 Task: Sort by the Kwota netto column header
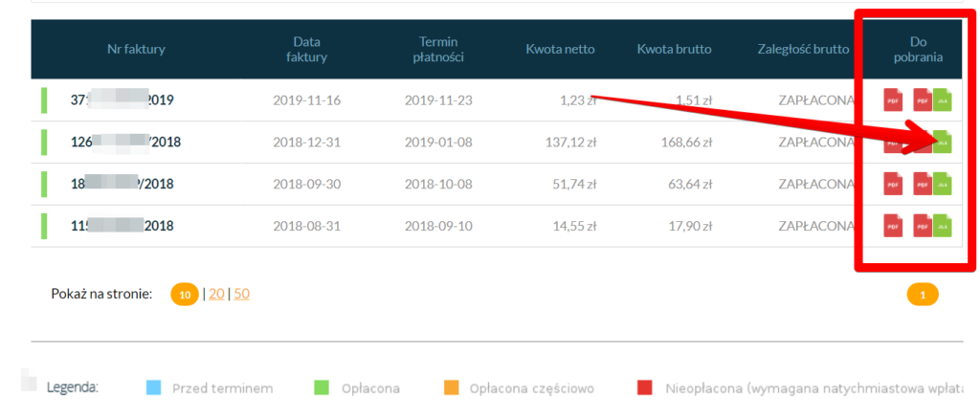560,50
